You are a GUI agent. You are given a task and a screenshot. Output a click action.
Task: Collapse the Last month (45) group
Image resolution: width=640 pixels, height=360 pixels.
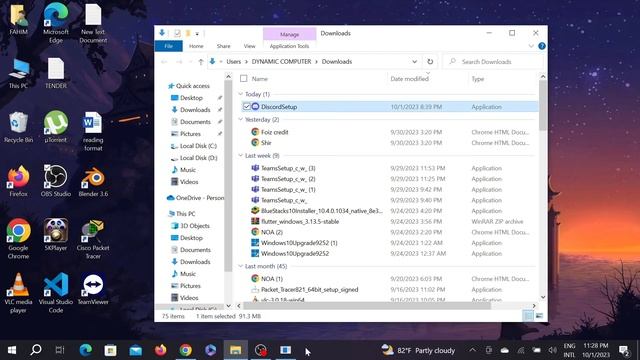click(240, 266)
